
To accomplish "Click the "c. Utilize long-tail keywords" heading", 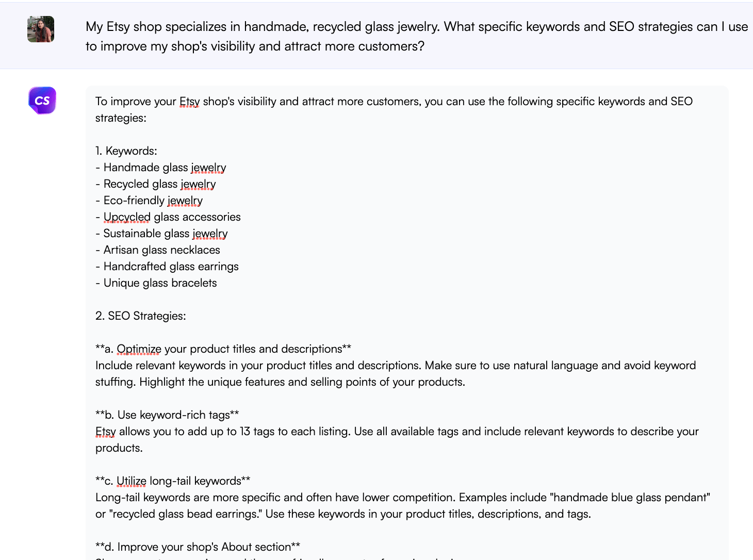I will [x=173, y=481].
